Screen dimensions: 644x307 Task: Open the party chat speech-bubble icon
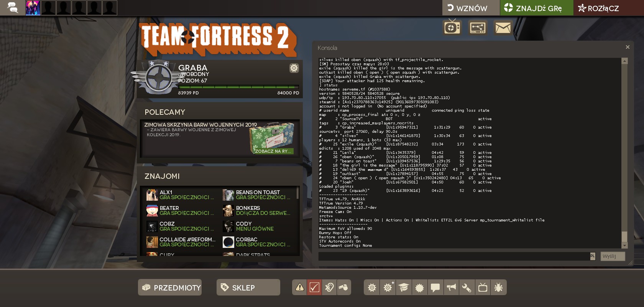pos(13,7)
